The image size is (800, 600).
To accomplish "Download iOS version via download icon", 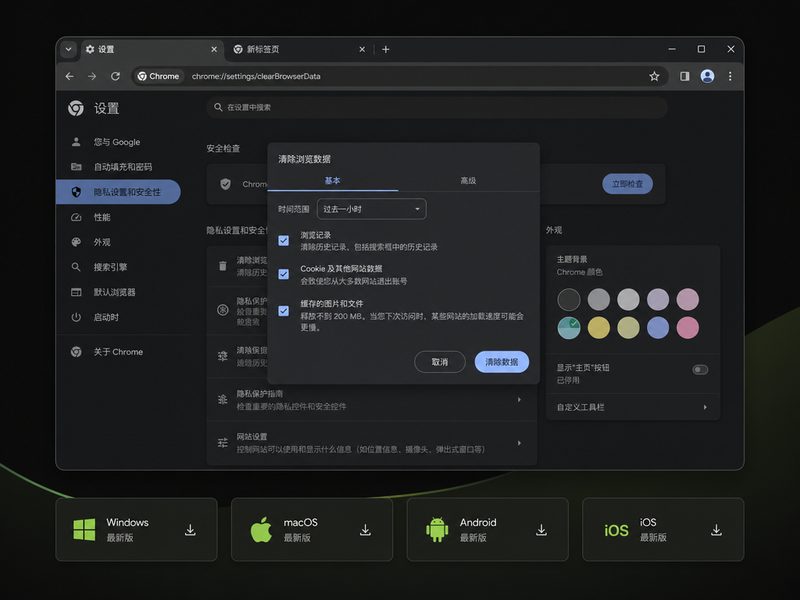I will pos(716,530).
